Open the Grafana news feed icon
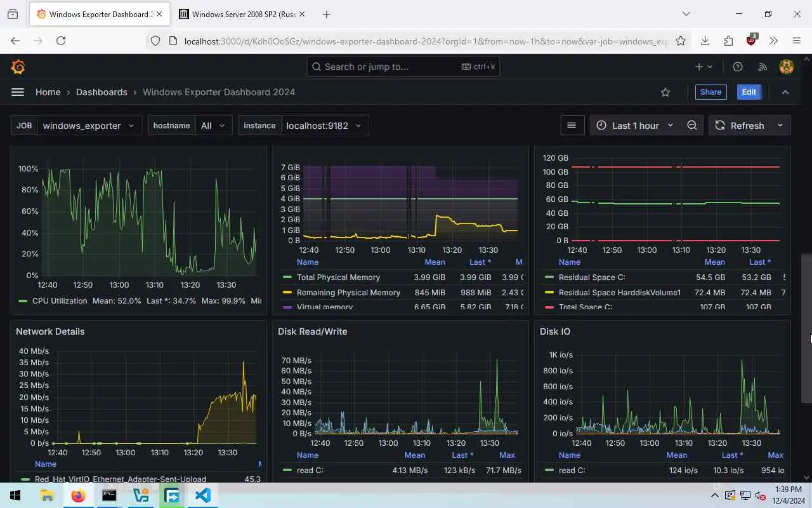 point(763,67)
